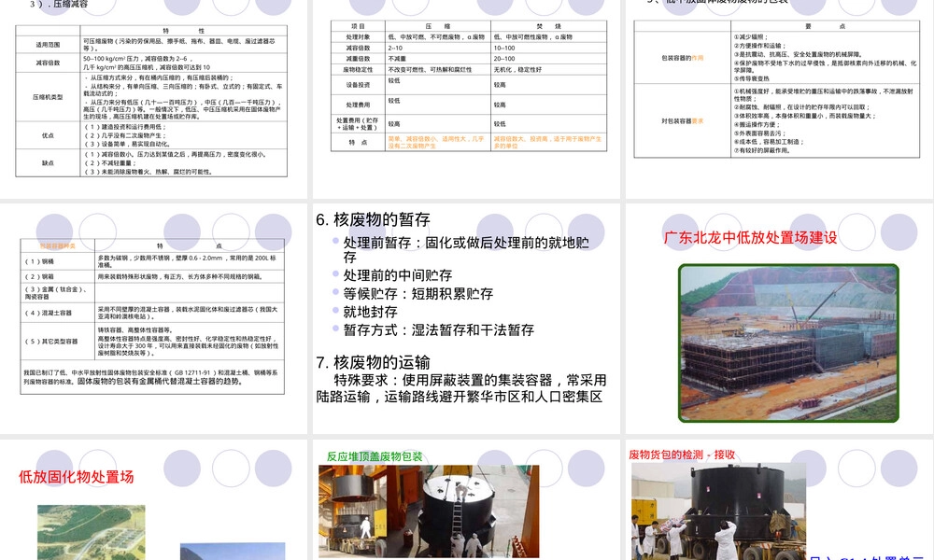Click the bullet 等候贮存:短期积累贮存
Screen dimensions: 934x560
pos(418,294)
